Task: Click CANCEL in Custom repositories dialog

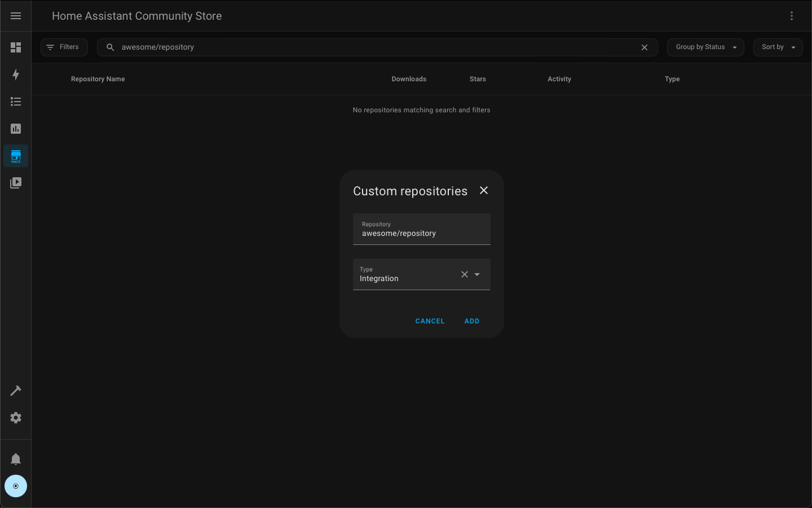Action: 430,321
